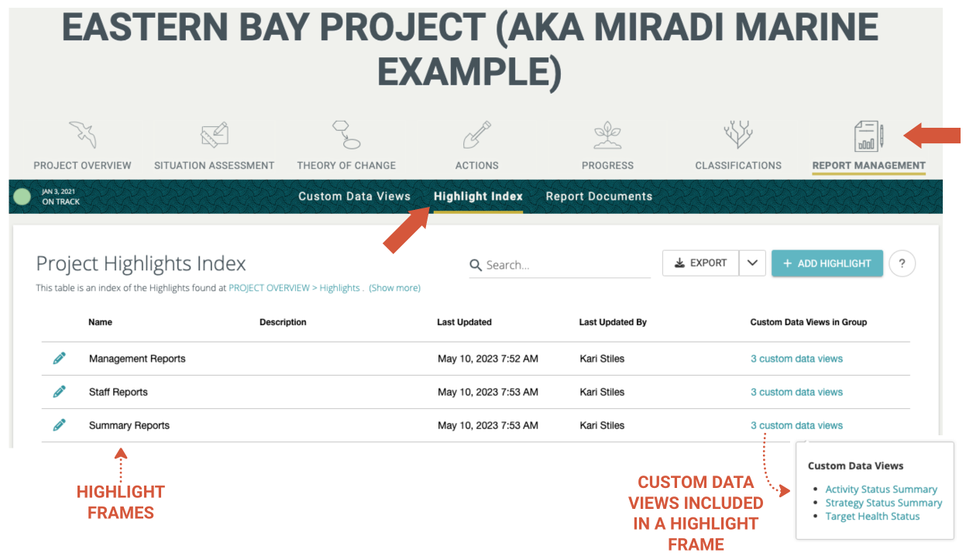Viewport: 966px width, 560px height.
Task: Open 3 custom data views for Summary Reports
Action: [x=796, y=424]
